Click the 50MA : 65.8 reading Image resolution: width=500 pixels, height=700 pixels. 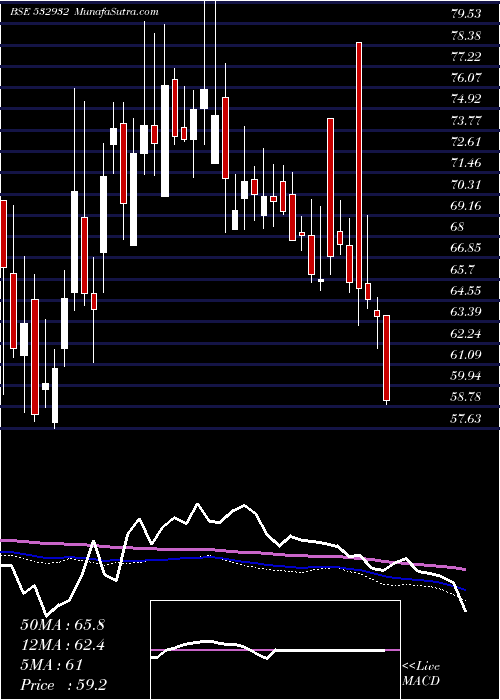62,625
